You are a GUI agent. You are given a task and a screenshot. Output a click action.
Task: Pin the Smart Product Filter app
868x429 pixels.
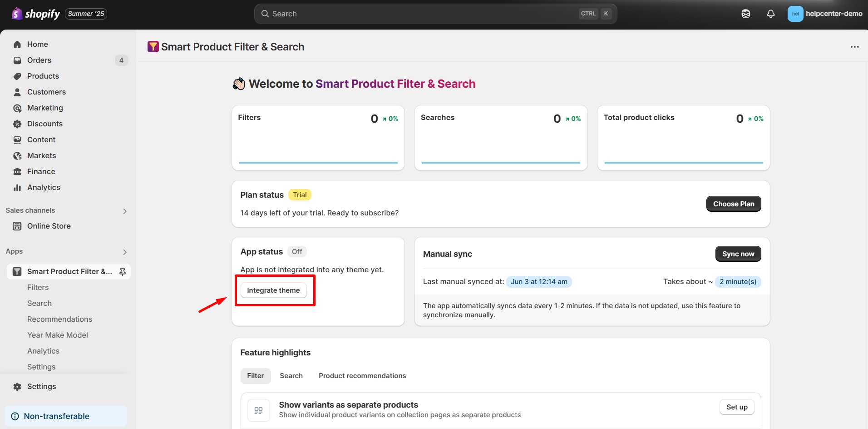tap(122, 271)
